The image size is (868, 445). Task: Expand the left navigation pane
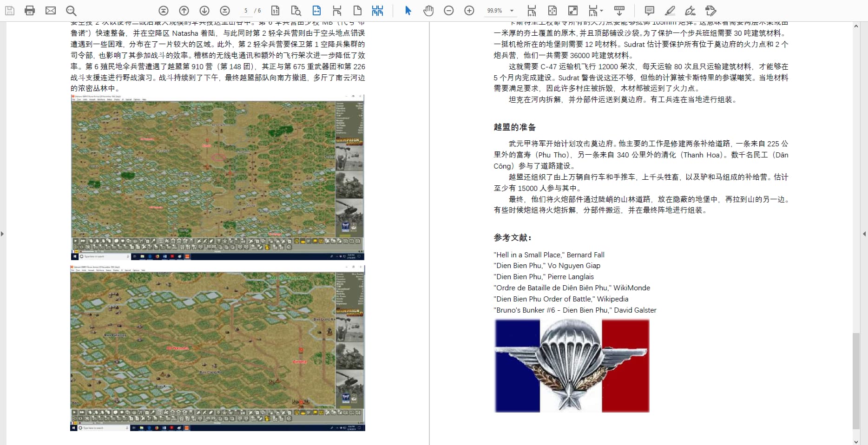click(2, 234)
